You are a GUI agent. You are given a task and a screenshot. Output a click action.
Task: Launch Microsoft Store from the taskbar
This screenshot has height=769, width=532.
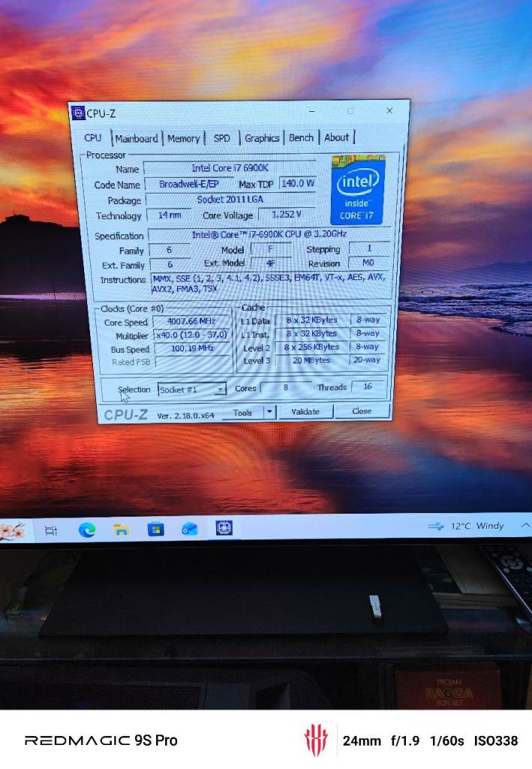155,529
